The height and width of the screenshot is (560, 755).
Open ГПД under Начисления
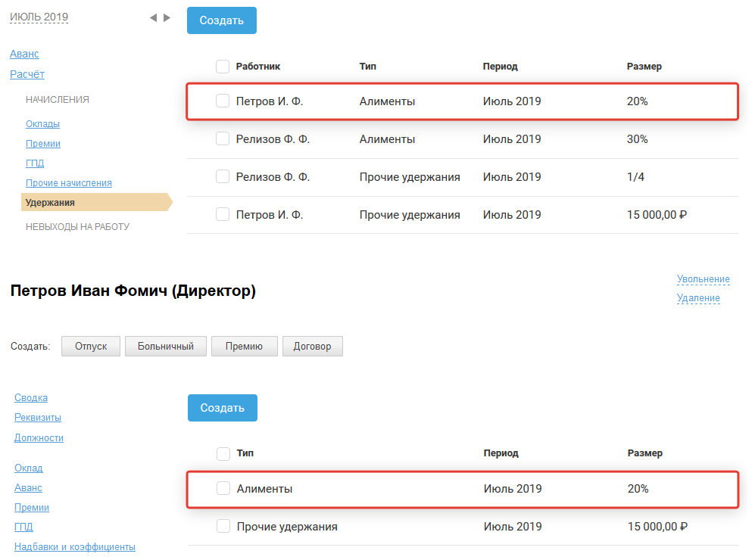35,163
